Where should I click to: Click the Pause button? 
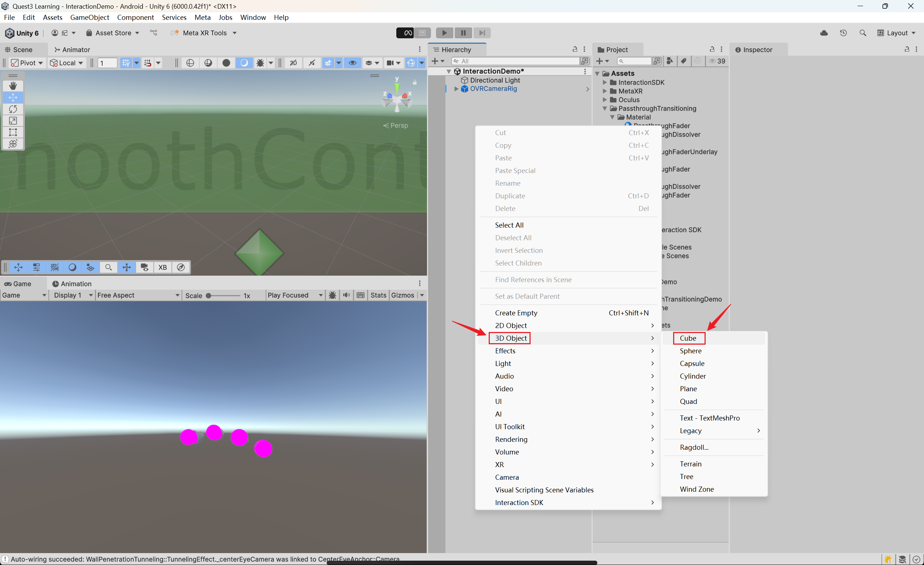(x=463, y=33)
